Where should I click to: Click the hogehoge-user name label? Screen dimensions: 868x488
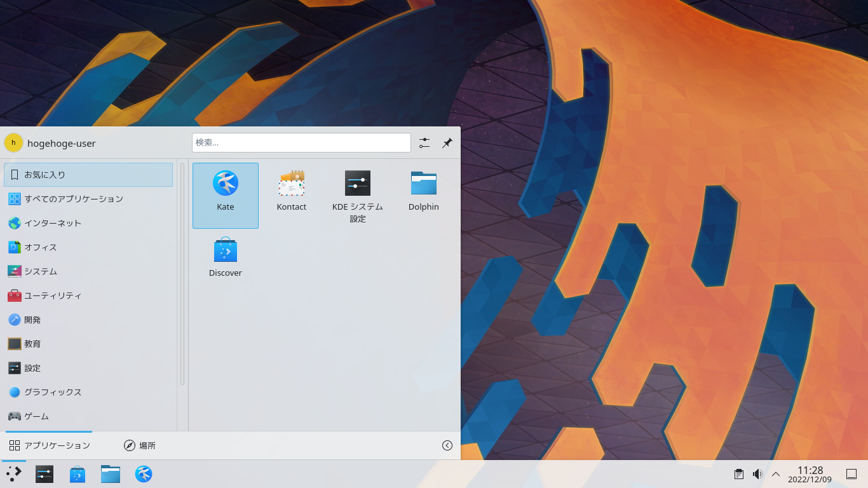pyautogui.click(x=62, y=143)
